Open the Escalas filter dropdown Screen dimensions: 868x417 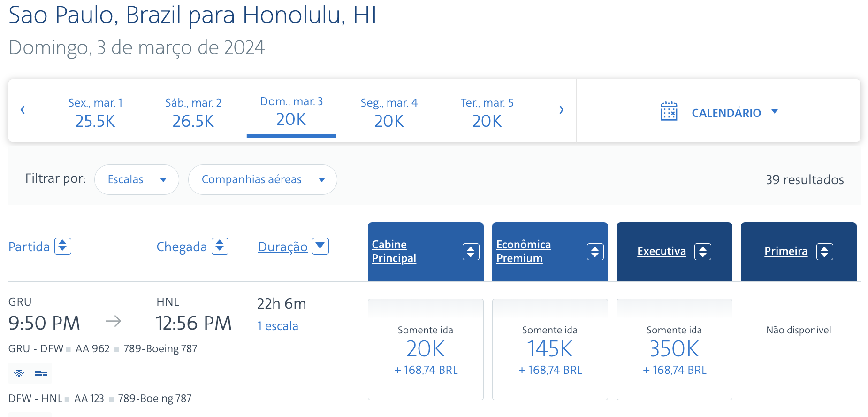pos(137,179)
